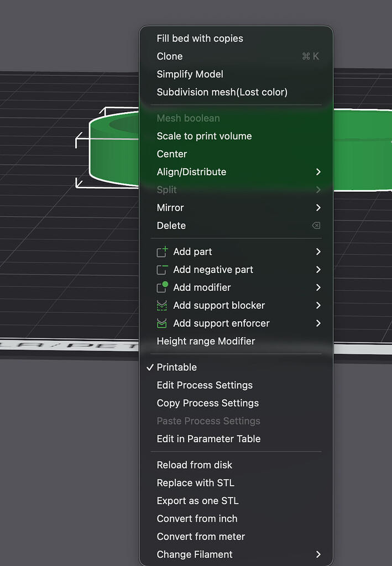Choose Simplify Model
The height and width of the screenshot is (566, 392).
tap(190, 74)
